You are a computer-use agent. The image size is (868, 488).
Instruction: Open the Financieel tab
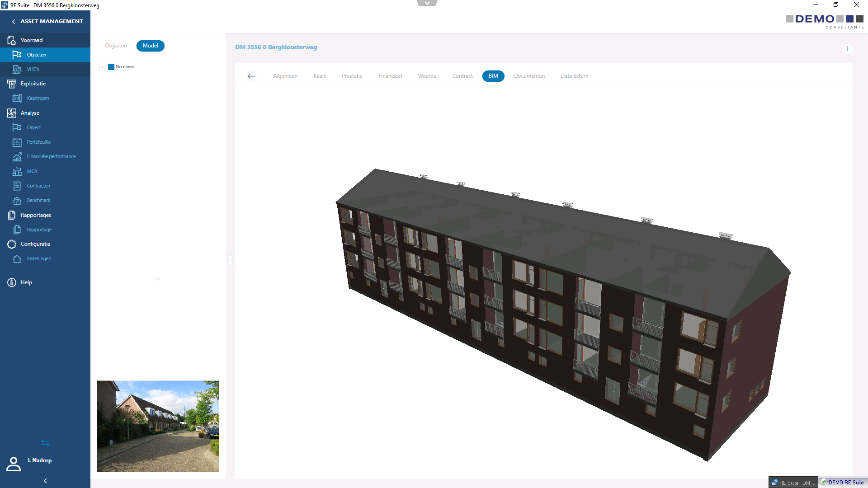pos(390,76)
